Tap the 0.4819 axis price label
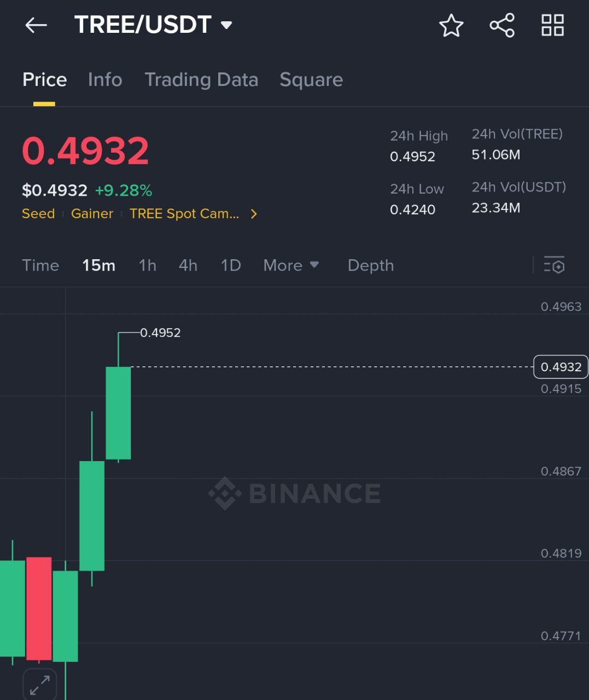This screenshot has width=589, height=700. pyautogui.click(x=561, y=553)
